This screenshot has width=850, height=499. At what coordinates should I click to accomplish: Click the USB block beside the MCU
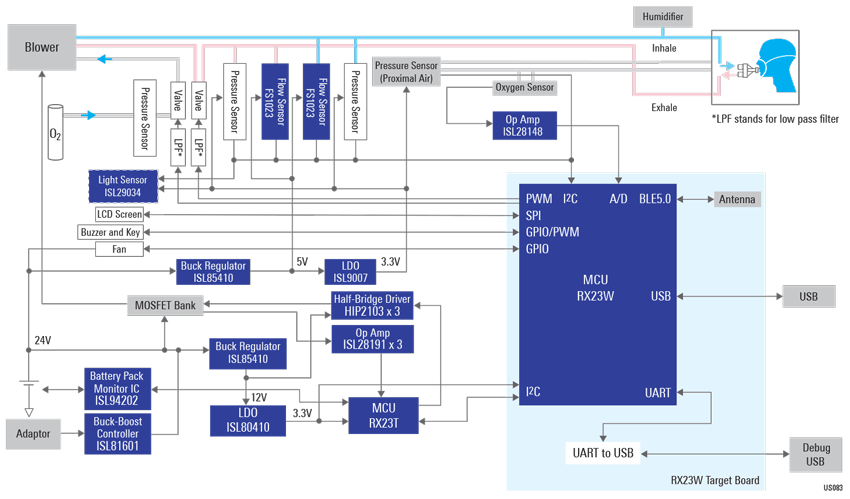[808, 296]
